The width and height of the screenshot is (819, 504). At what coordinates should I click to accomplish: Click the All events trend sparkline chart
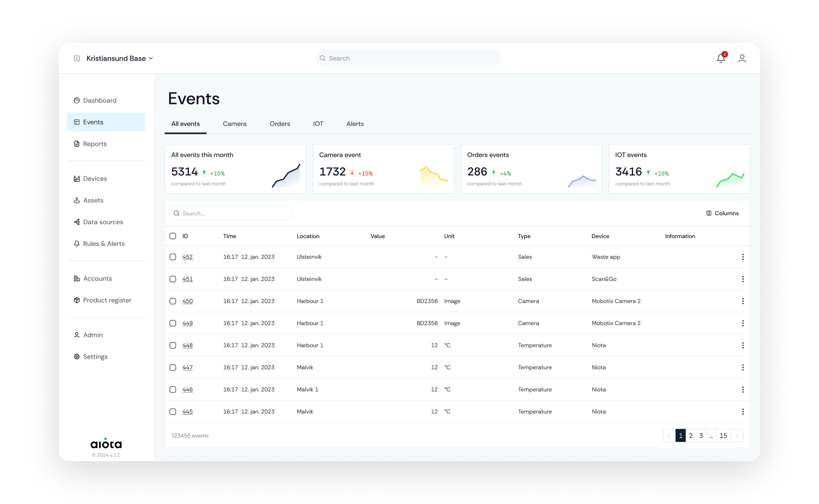tap(286, 175)
